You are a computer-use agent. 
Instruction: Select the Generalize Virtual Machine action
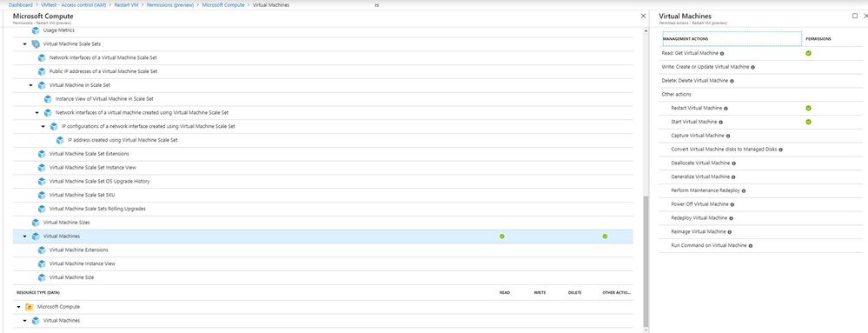(700, 176)
